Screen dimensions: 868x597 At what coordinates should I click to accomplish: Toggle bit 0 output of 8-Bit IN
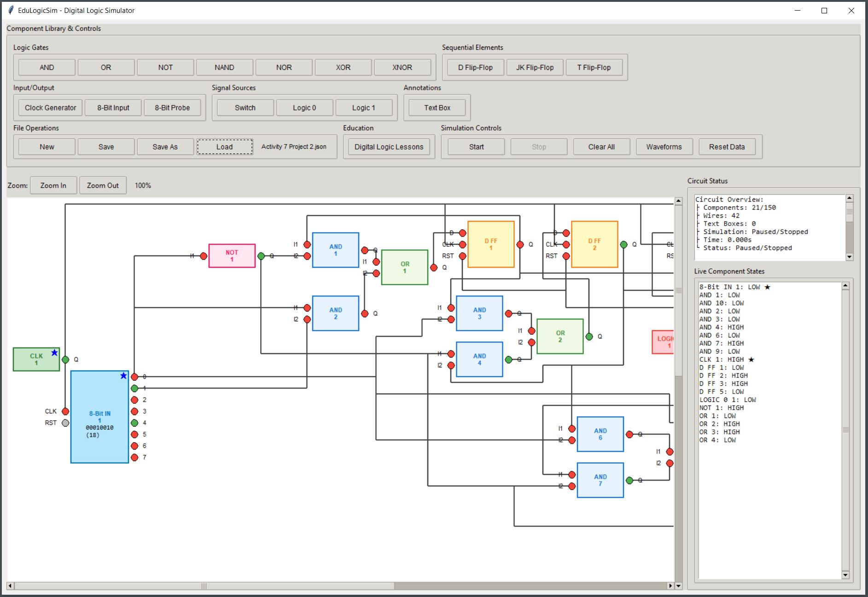[134, 377]
